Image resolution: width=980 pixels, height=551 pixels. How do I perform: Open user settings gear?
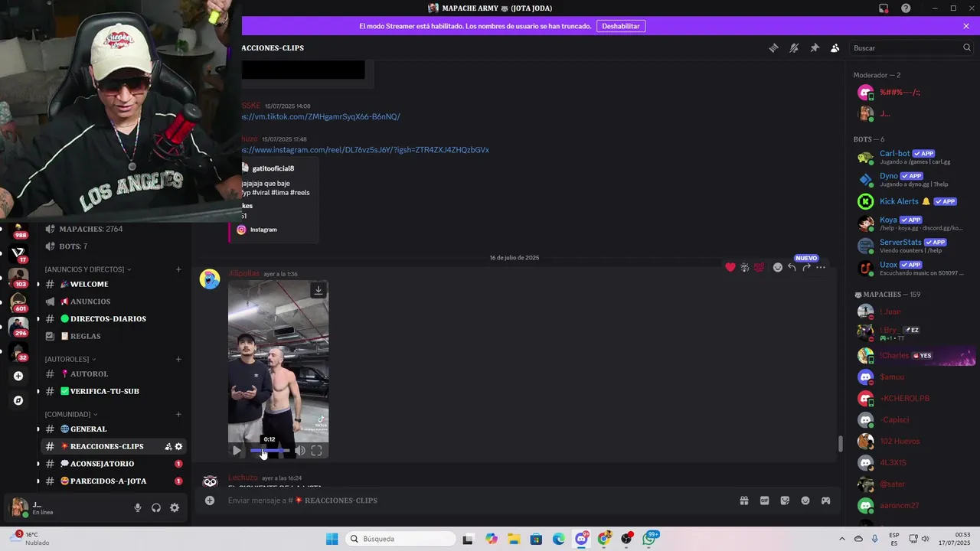coord(175,507)
